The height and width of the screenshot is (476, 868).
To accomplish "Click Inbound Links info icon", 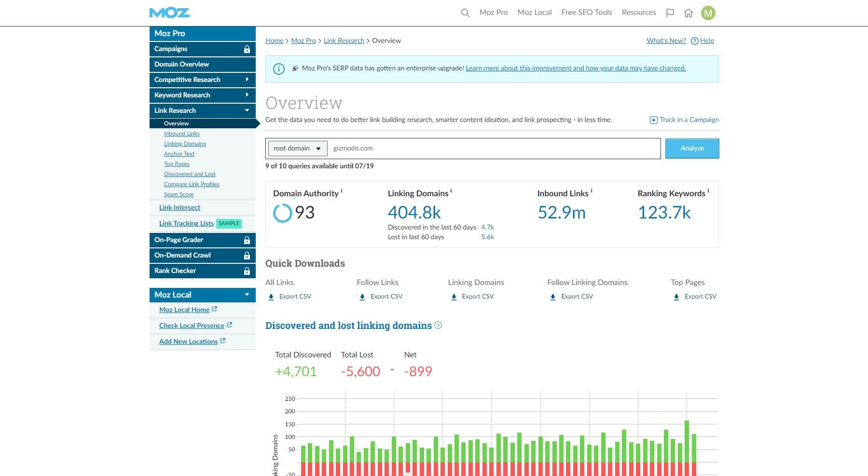I will tap(592, 191).
